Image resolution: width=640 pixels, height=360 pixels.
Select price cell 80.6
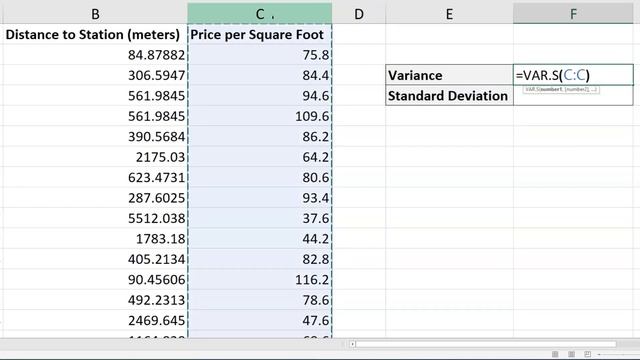pos(260,177)
